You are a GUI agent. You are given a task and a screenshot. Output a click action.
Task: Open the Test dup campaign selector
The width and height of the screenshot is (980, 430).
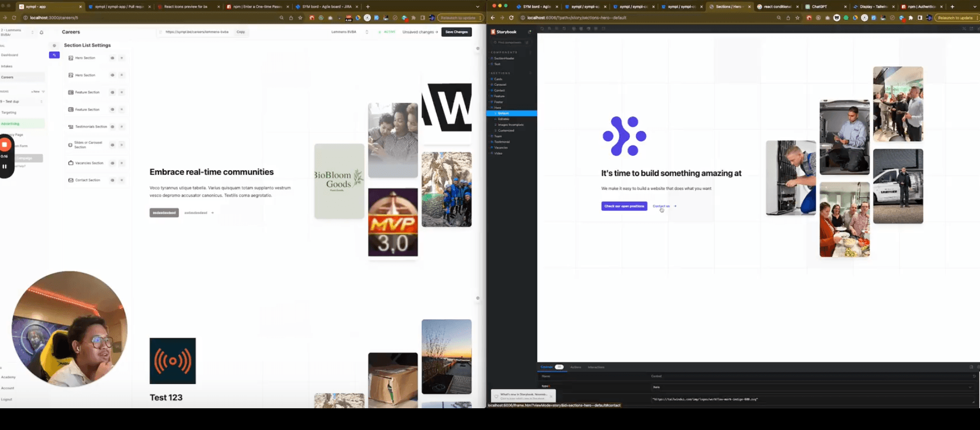point(22,101)
